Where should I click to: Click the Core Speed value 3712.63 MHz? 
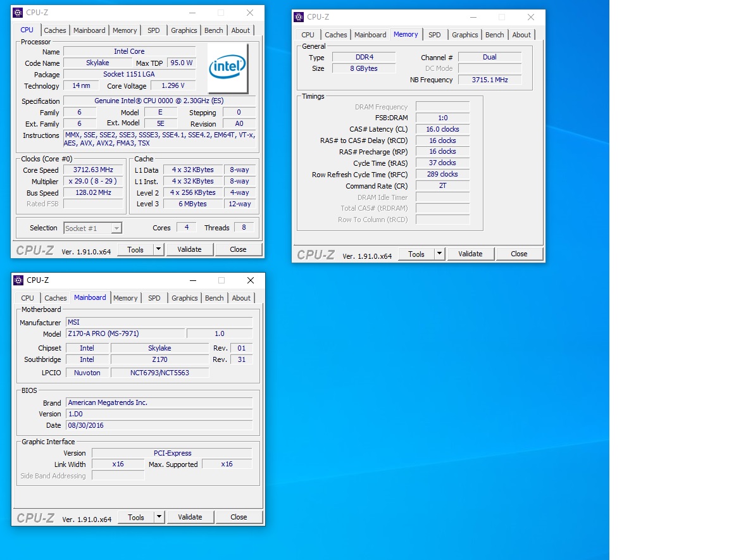[93, 170]
